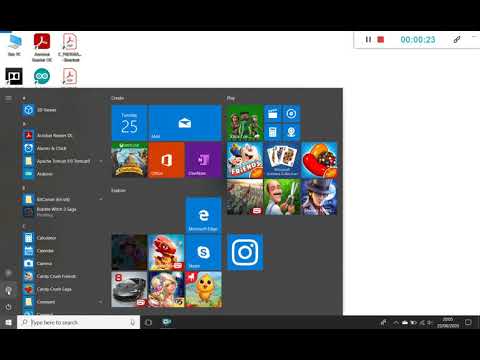The height and width of the screenshot is (360, 480).
Task: Select the This PC desktop icon
Action: [14, 45]
